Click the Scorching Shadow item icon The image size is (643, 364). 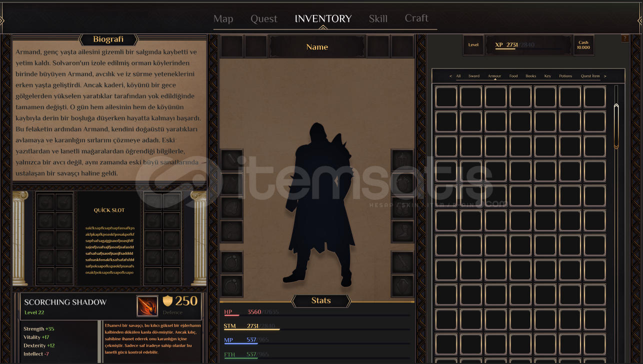coord(147,306)
